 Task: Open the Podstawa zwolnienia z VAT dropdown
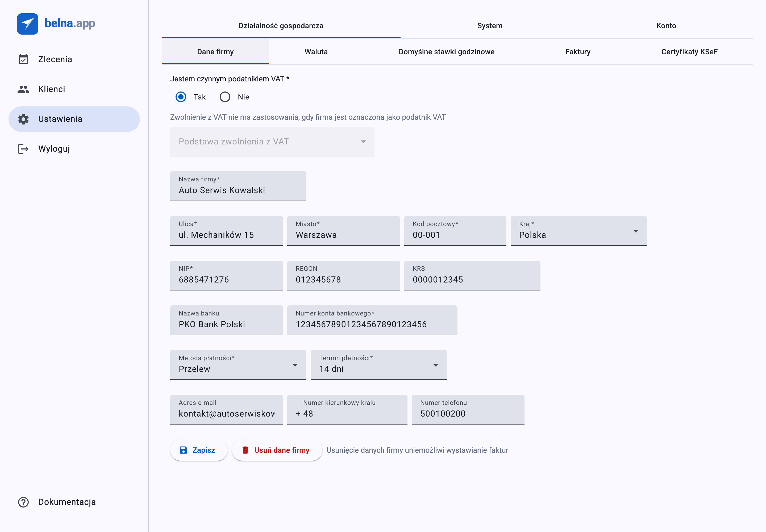[x=272, y=141]
